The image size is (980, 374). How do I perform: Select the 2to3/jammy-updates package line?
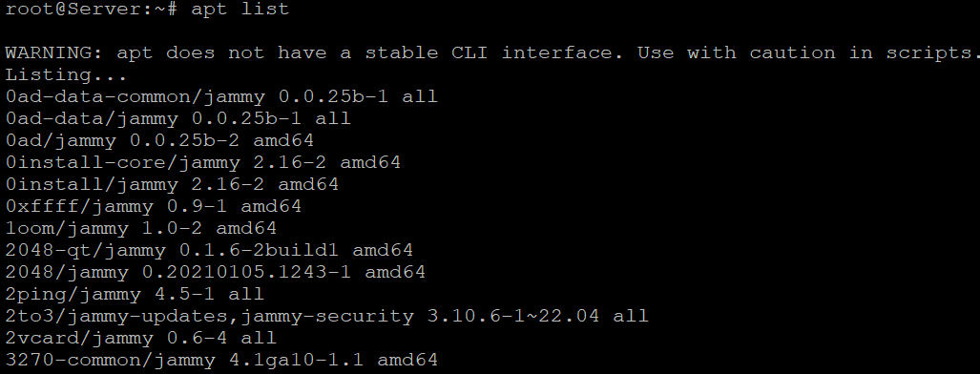[x=326, y=317]
